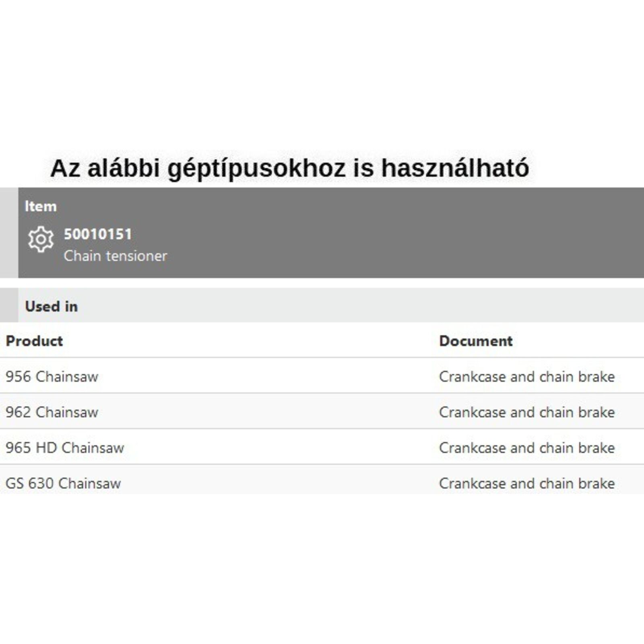Click item number 50010151

coord(98,234)
